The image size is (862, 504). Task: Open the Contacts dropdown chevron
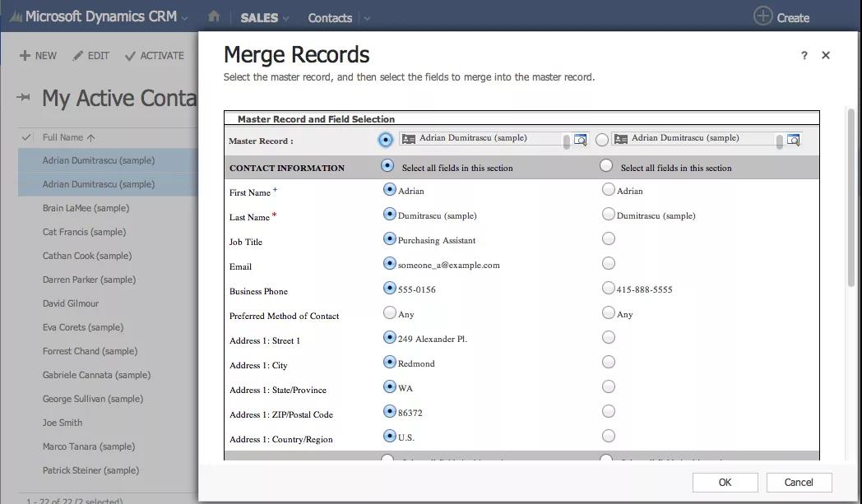[x=367, y=18]
